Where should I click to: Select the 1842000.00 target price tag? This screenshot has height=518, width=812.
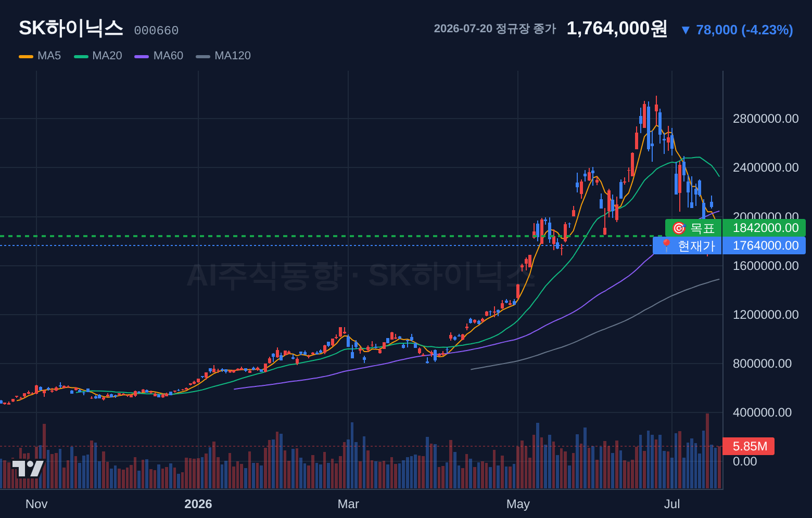point(765,228)
